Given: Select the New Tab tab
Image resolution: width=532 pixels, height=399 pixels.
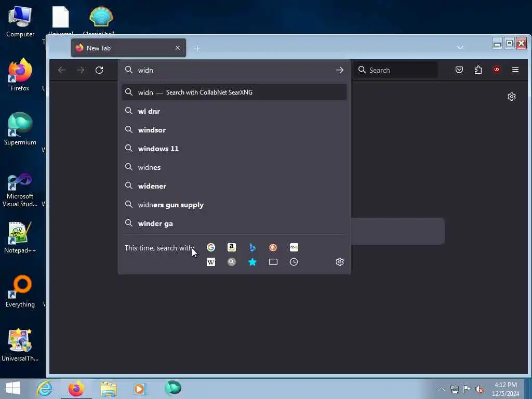Looking at the screenshot, I should coord(128,48).
